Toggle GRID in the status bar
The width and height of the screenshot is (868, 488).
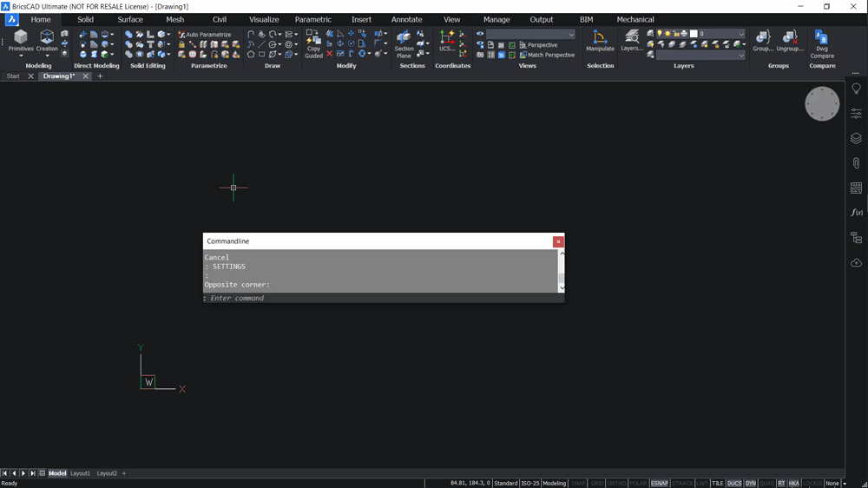pyautogui.click(x=597, y=484)
